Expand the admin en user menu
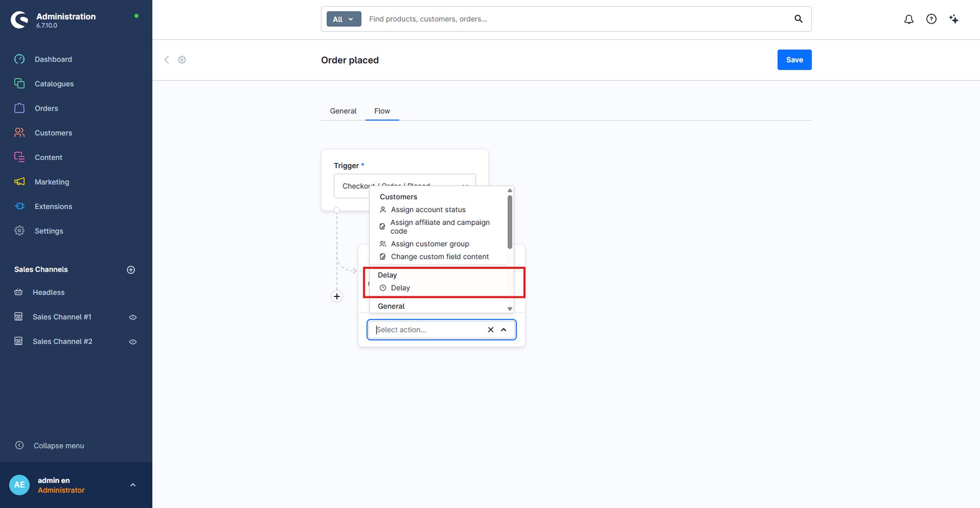The width and height of the screenshot is (980, 508). pos(133,485)
